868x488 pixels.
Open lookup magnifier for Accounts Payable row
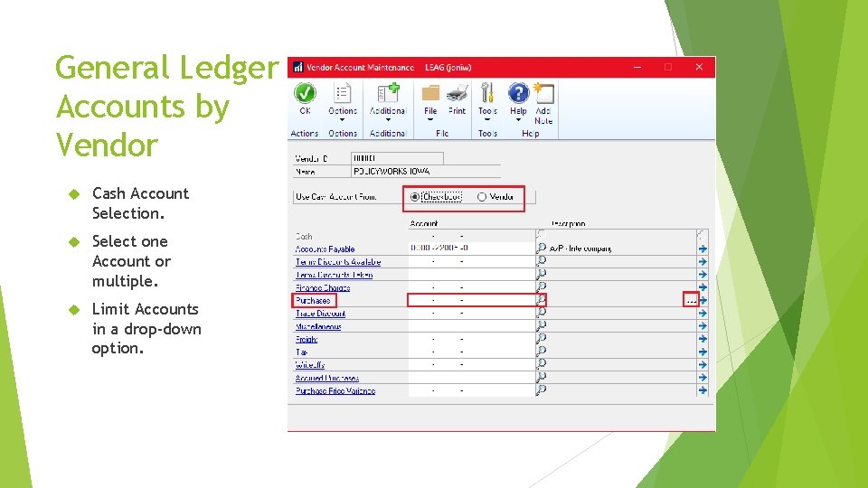point(541,248)
